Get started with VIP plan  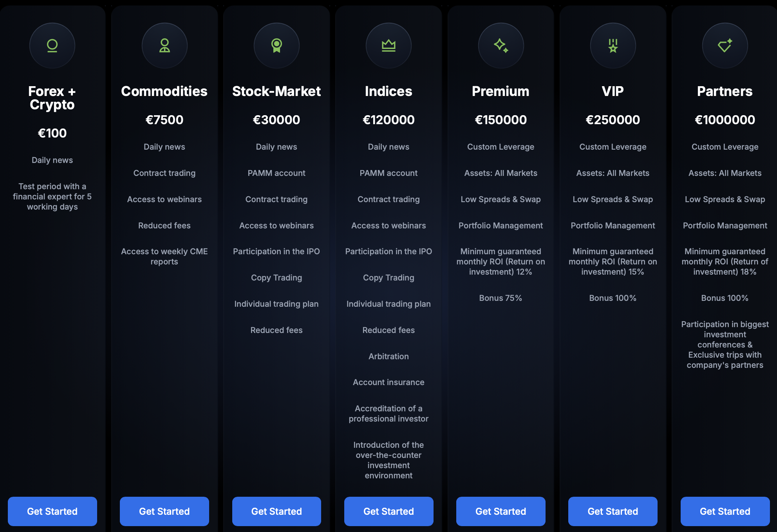click(x=613, y=511)
